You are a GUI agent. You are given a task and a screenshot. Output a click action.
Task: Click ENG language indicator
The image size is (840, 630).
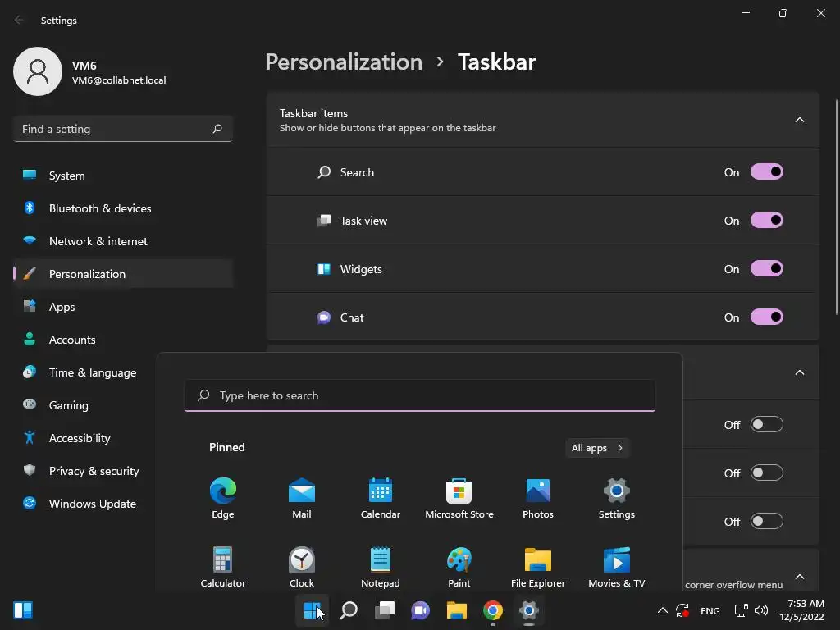[710, 610]
